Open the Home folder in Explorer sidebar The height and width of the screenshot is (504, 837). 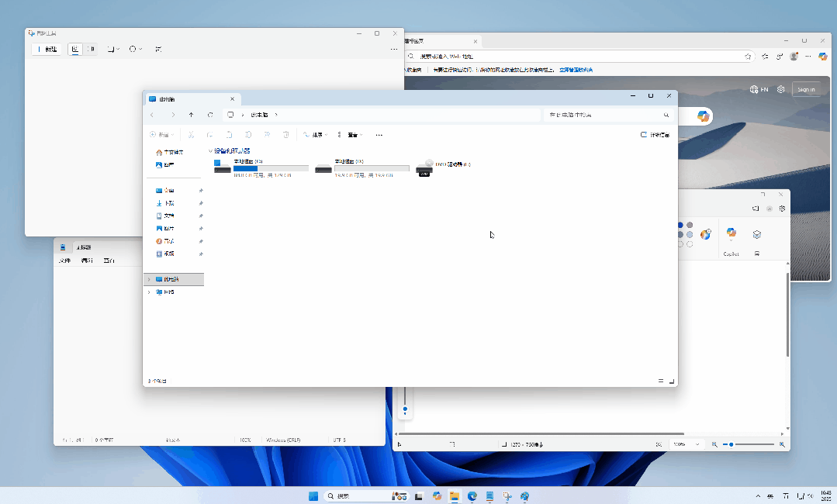pyautogui.click(x=170, y=153)
